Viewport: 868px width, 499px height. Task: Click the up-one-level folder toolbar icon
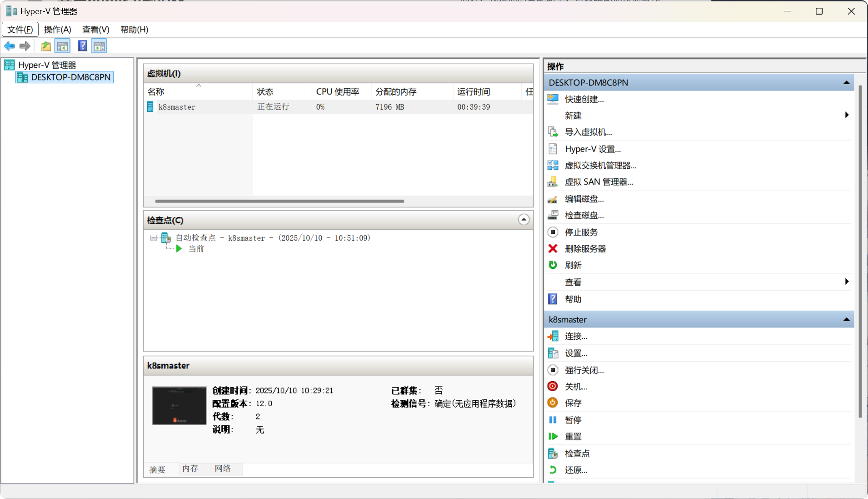coord(46,46)
